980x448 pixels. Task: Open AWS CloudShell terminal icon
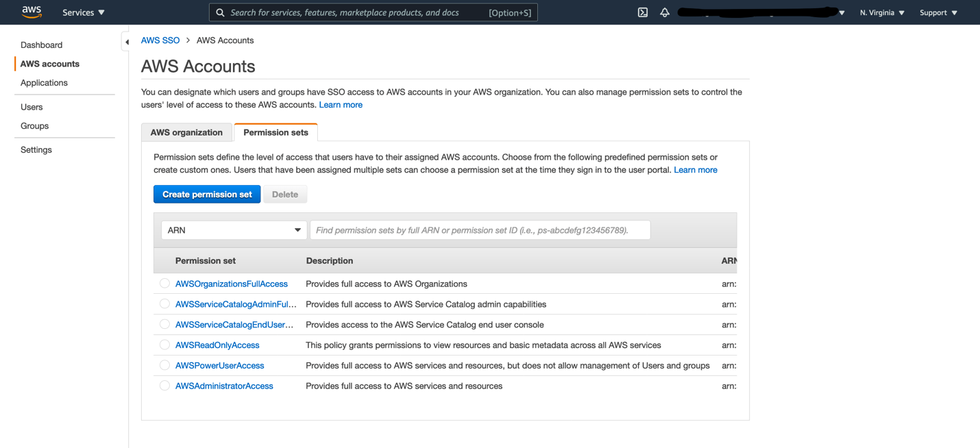click(643, 12)
